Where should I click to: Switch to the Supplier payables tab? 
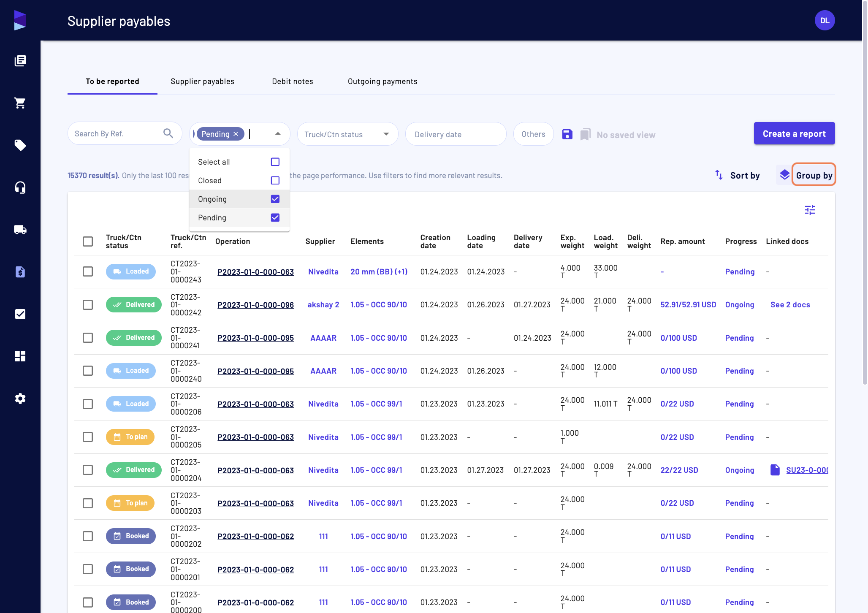pyautogui.click(x=202, y=81)
